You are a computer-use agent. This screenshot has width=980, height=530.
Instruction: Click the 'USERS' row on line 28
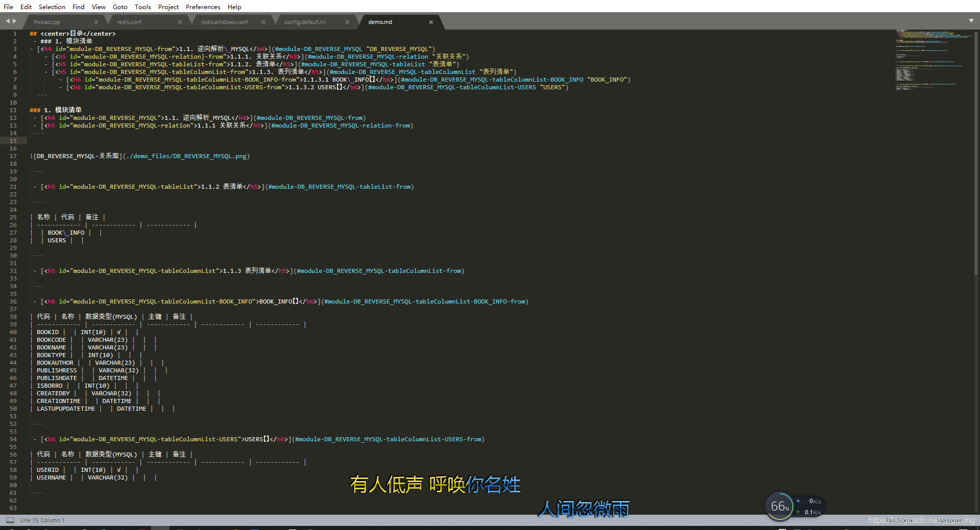pyautogui.click(x=57, y=240)
